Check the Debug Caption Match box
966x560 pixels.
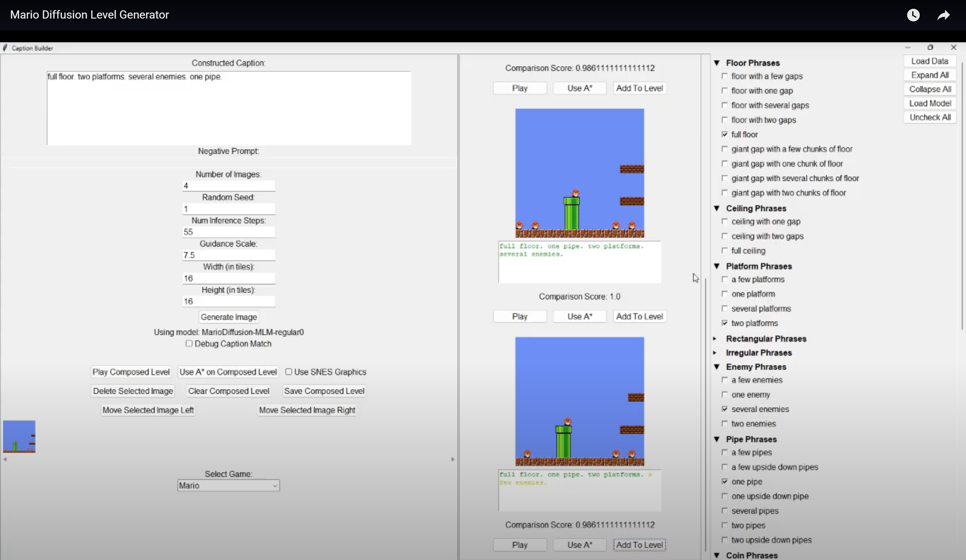click(x=189, y=343)
